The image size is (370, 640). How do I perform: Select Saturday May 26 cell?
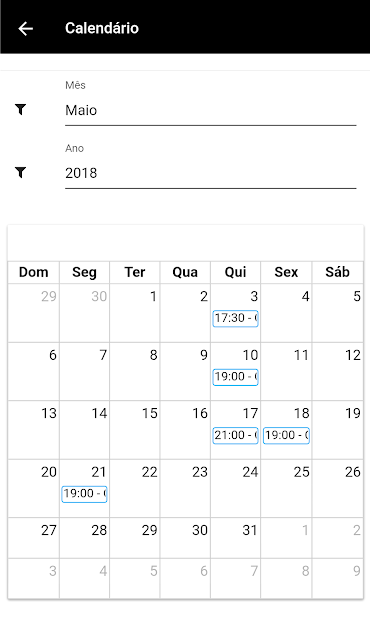click(337, 489)
